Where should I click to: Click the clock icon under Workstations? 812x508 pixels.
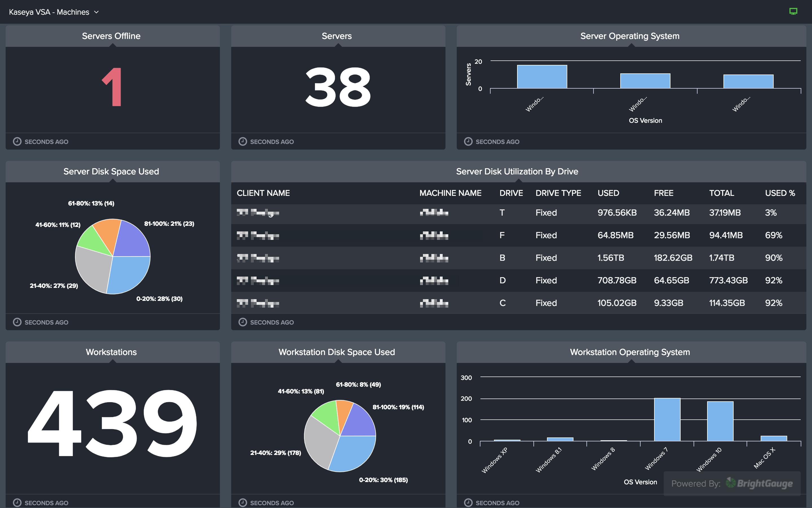(x=17, y=503)
